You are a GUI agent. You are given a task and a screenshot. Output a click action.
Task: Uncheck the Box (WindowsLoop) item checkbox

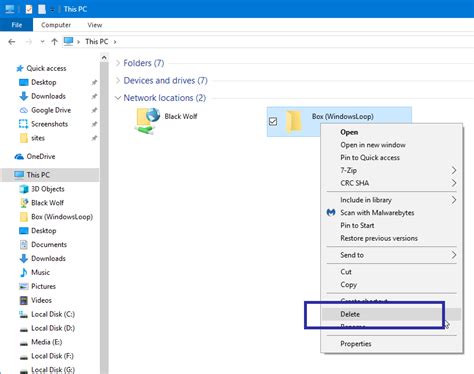click(x=273, y=121)
